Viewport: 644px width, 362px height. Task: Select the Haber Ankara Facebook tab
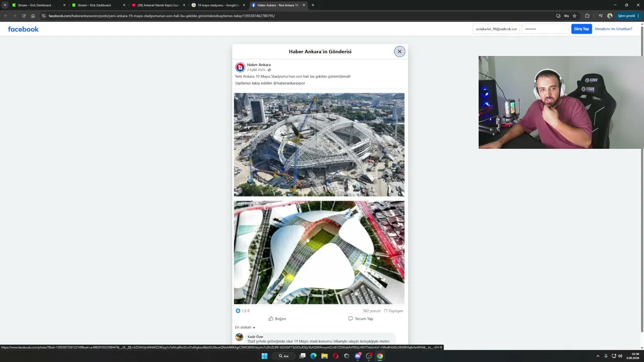pos(278,5)
